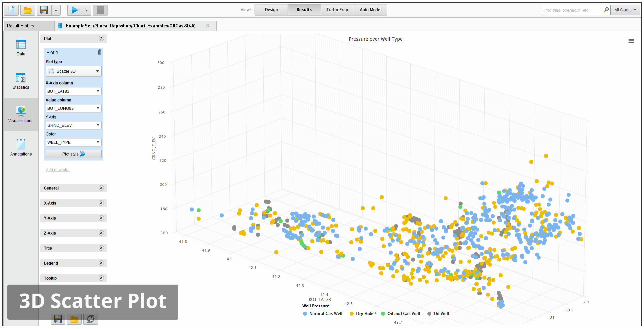This screenshot has height=329, width=644.
Task: Open the Data view in sidebar
Action: 21,47
